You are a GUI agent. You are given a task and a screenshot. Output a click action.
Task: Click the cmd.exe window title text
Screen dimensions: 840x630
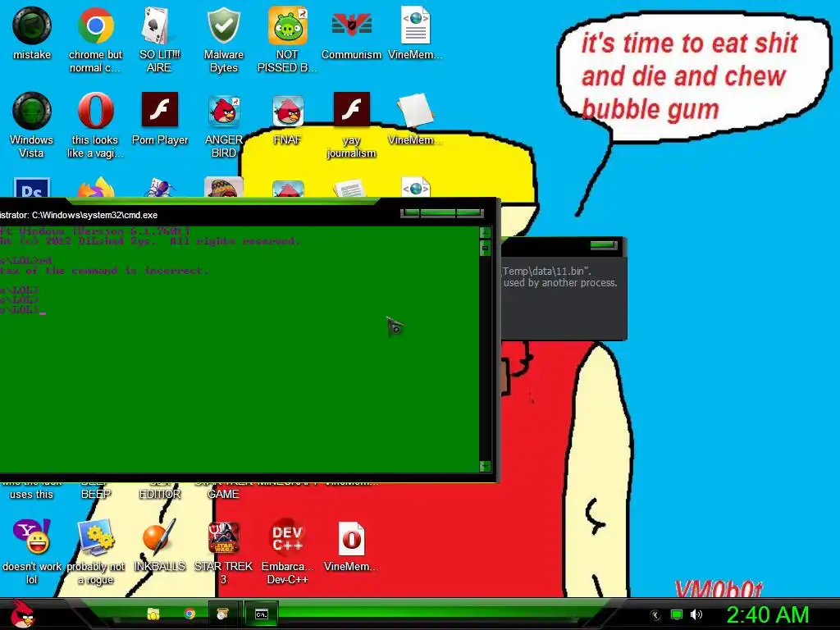(79, 215)
